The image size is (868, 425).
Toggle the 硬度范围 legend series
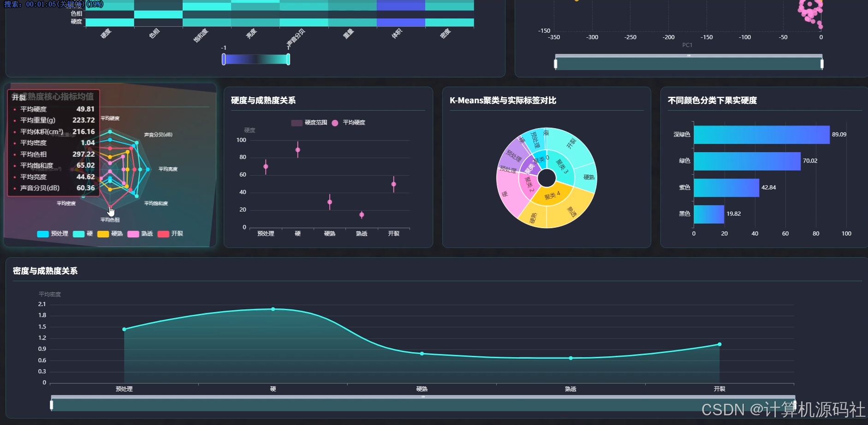(x=309, y=123)
